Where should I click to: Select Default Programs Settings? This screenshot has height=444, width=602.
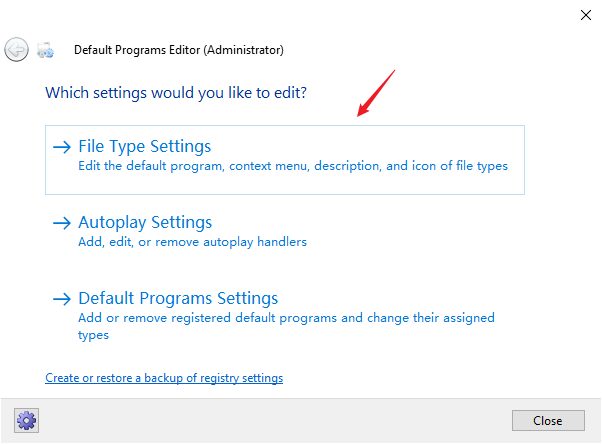[178, 298]
